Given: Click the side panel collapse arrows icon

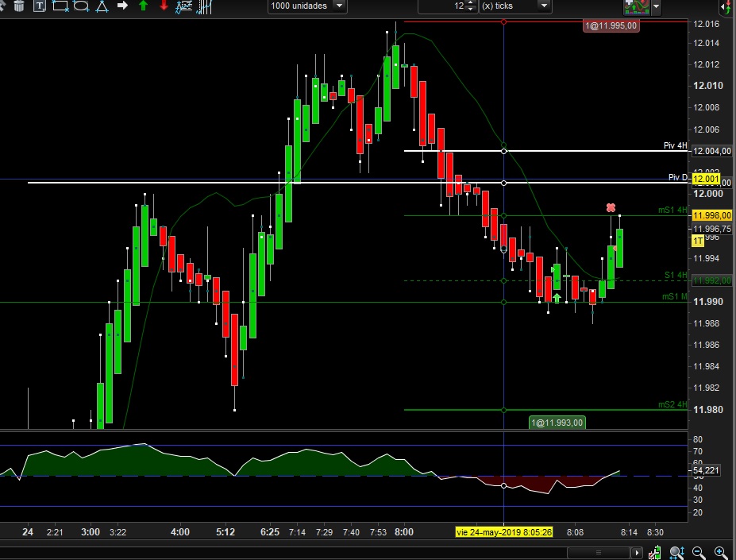Looking at the screenshot, I should 726,6.
